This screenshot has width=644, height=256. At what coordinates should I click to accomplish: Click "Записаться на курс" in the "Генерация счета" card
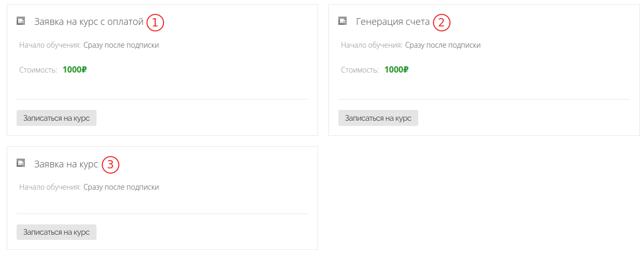(x=378, y=118)
